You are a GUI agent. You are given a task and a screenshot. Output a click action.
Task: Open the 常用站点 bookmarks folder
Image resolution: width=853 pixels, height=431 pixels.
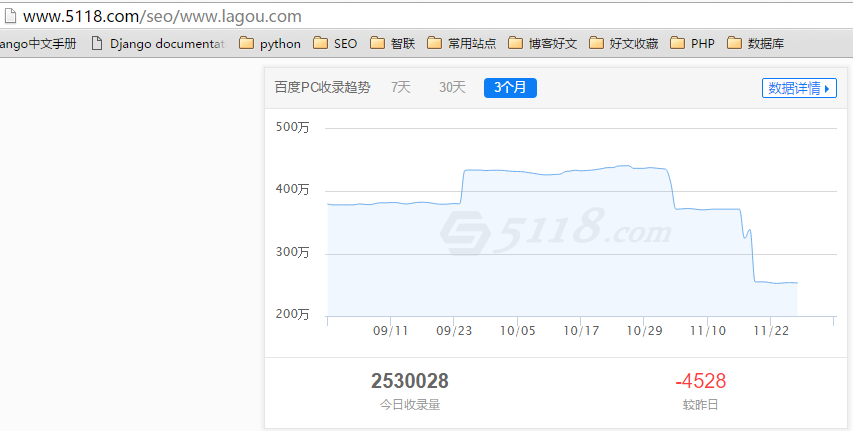[461, 43]
